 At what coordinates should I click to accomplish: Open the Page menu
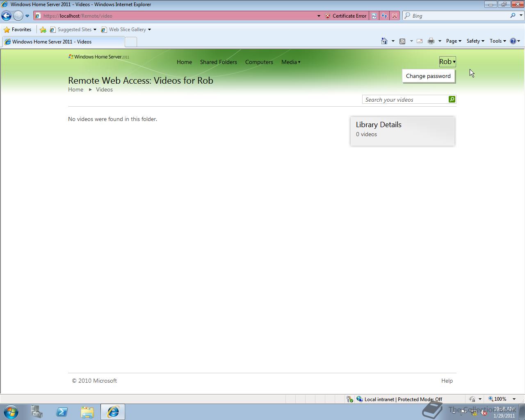454,41
